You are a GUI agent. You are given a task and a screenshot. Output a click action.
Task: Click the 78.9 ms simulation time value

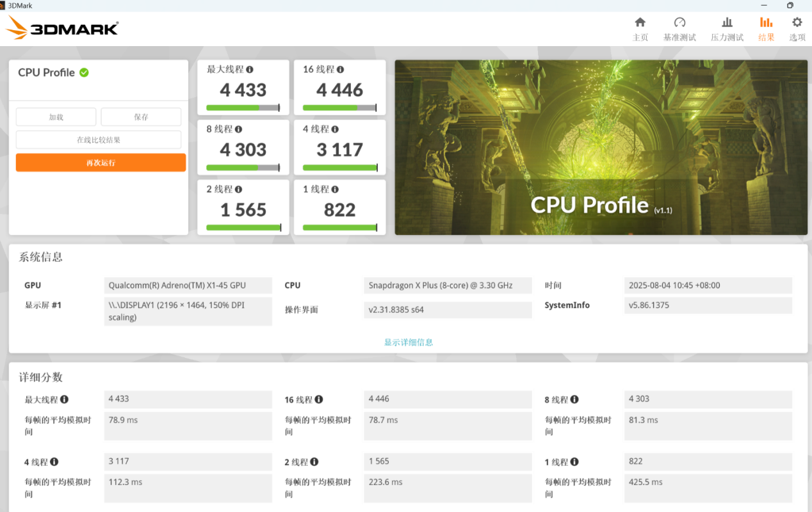(188, 426)
